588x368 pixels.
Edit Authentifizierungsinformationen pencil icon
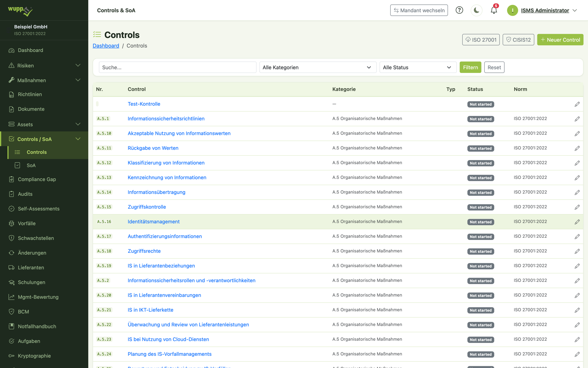(577, 237)
